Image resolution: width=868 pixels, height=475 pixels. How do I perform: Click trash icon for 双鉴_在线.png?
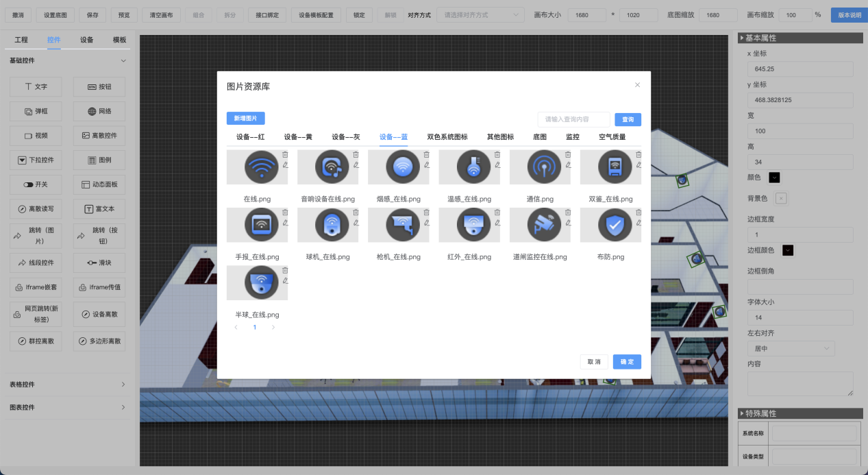(x=638, y=155)
